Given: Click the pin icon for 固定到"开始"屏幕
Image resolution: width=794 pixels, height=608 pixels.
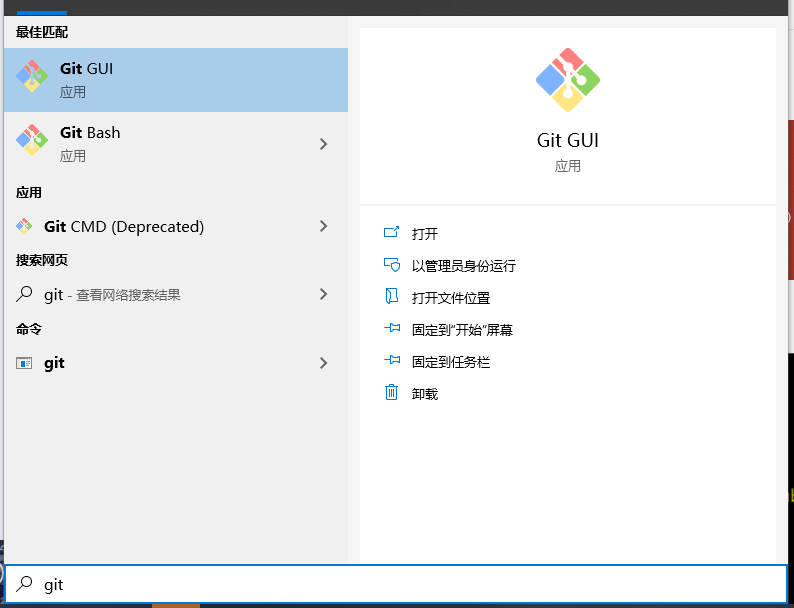Looking at the screenshot, I should pyautogui.click(x=391, y=329).
